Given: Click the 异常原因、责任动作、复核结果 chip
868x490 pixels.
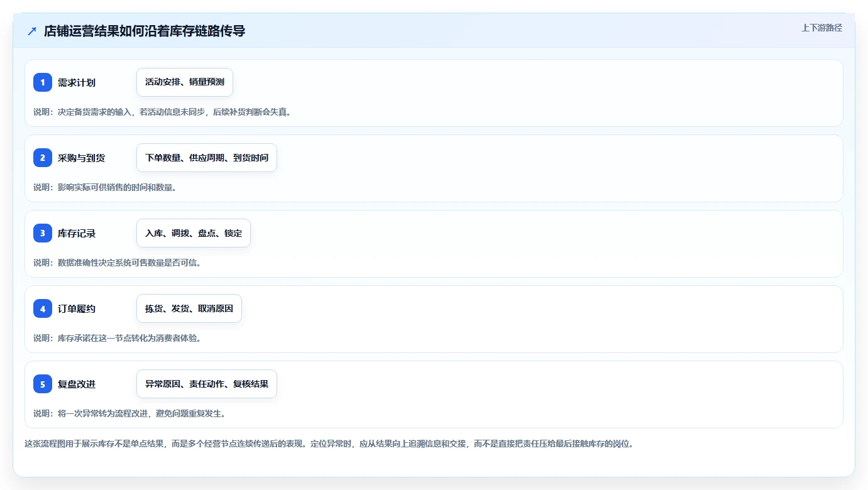Looking at the screenshot, I should 207,384.
